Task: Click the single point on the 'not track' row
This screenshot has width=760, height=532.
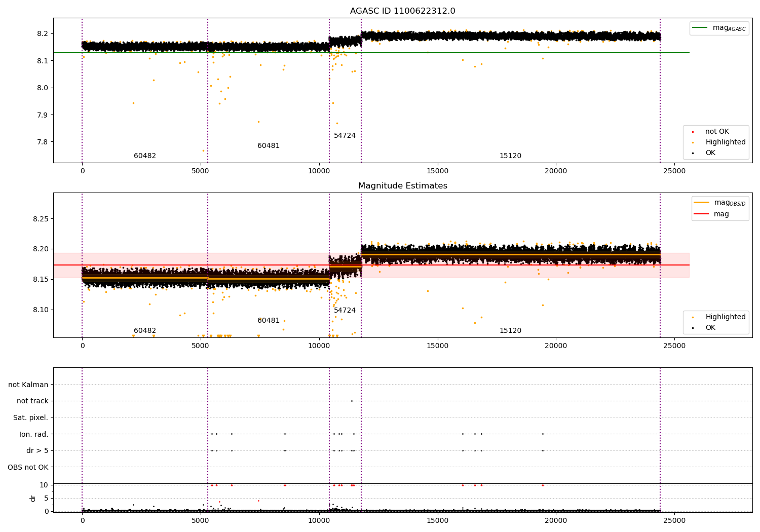Action: [352, 401]
